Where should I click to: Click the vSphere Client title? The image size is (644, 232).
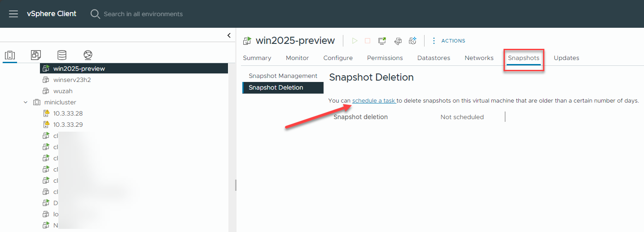[x=52, y=14]
